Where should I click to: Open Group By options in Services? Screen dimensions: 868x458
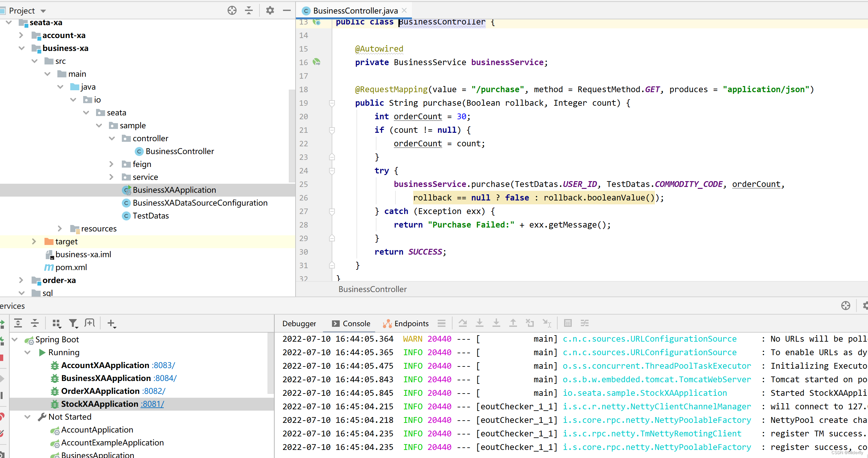tap(57, 324)
